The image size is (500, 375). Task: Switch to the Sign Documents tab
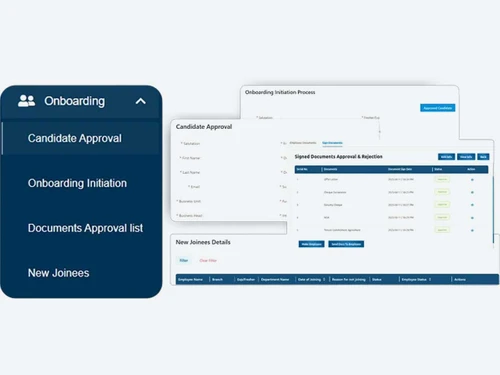pos(332,143)
